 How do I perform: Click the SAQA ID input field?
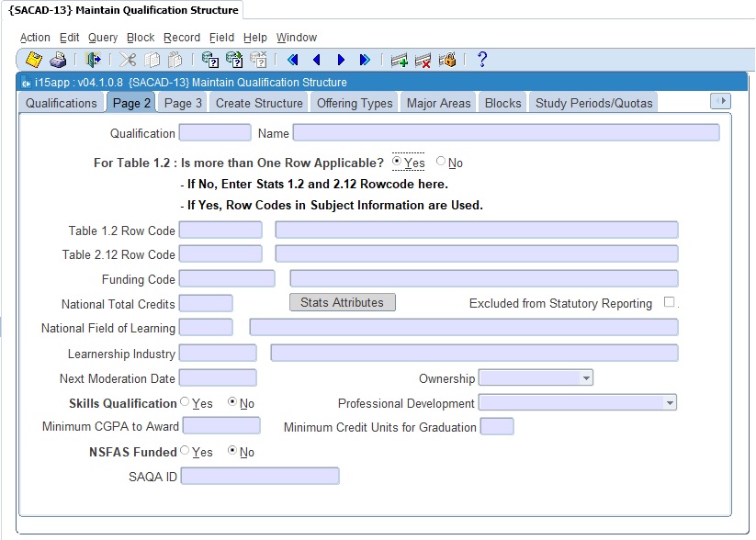click(260, 476)
